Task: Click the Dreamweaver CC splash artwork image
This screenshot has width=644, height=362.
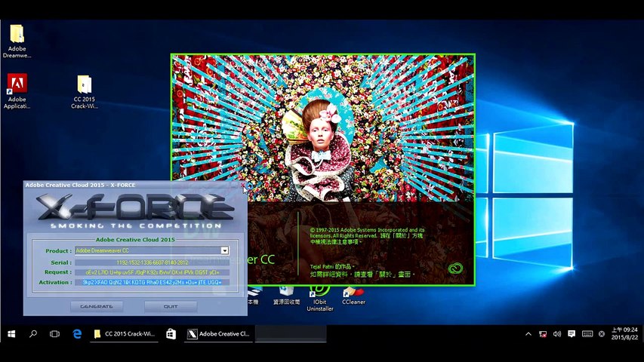Action: 323,128
